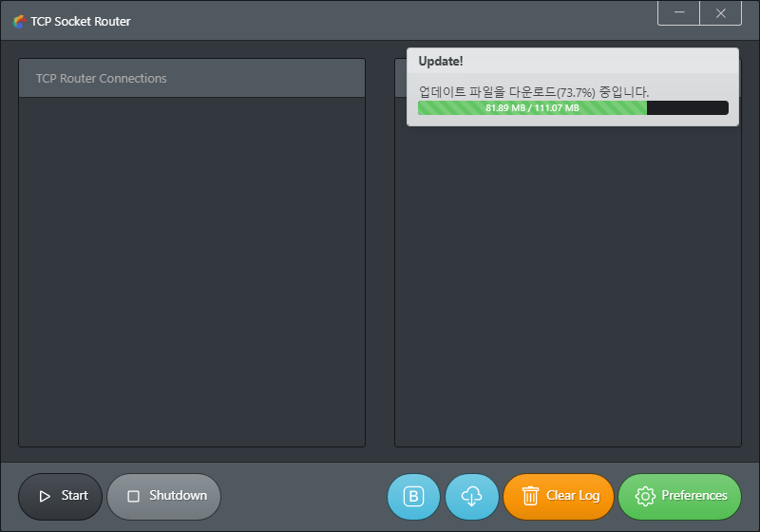Click the Start button
760x532 pixels.
[60, 496]
